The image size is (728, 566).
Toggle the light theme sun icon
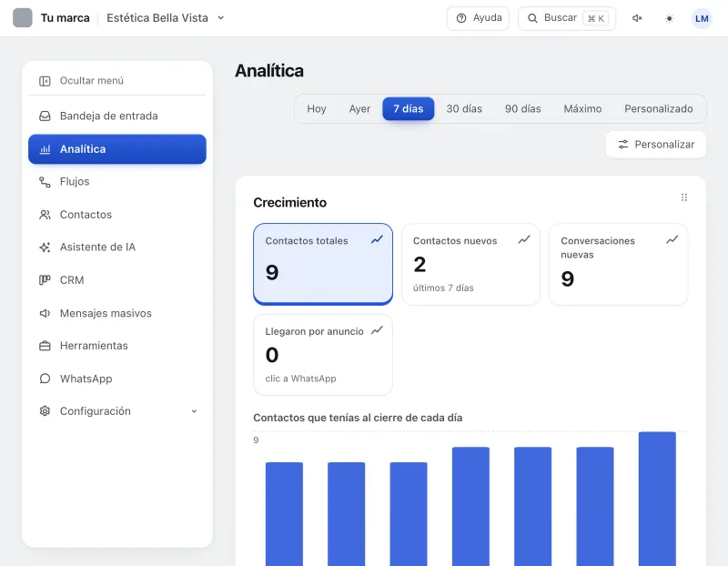pyautogui.click(x=669, y=18)
